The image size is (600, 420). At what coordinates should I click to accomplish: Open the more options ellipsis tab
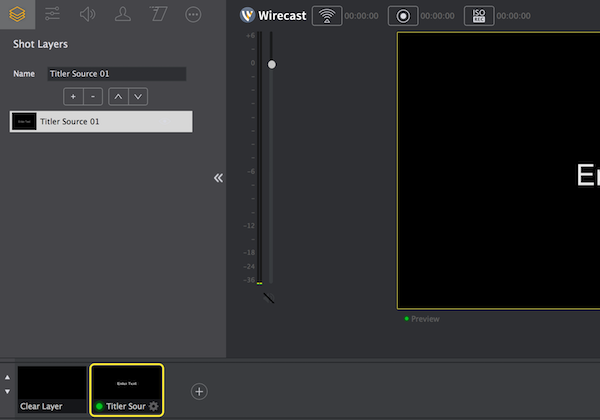click(x=193, y=14)
